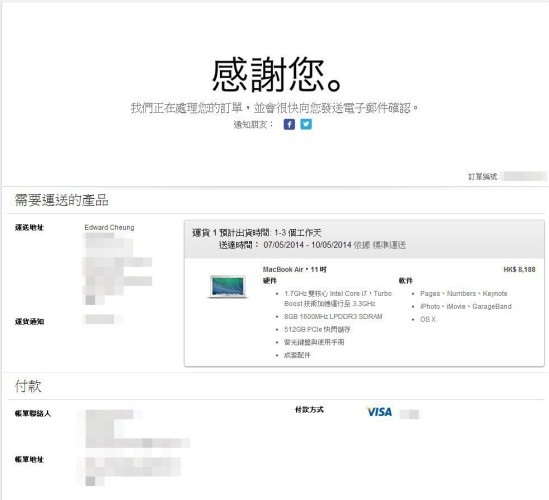
Task: Click the 帳單地址 label
Action: (x=29, y=459)
